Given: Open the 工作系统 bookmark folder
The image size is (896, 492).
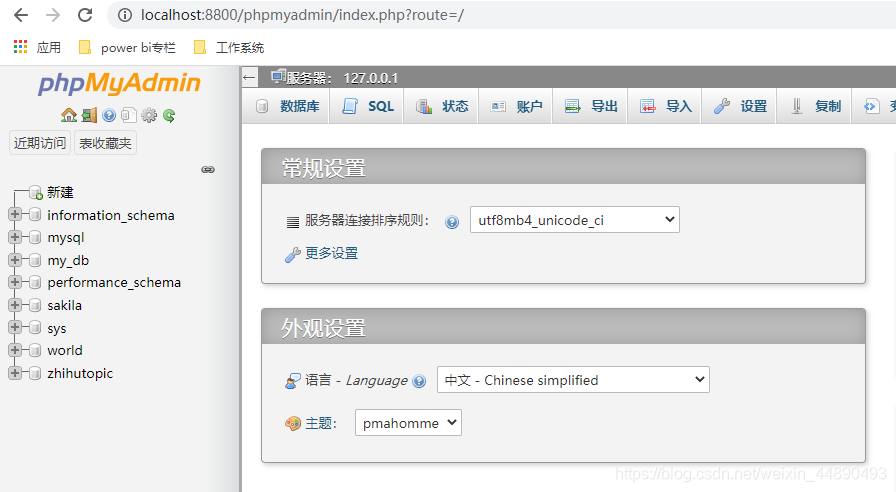Looking at the screenshot, I should coord(229,47).
